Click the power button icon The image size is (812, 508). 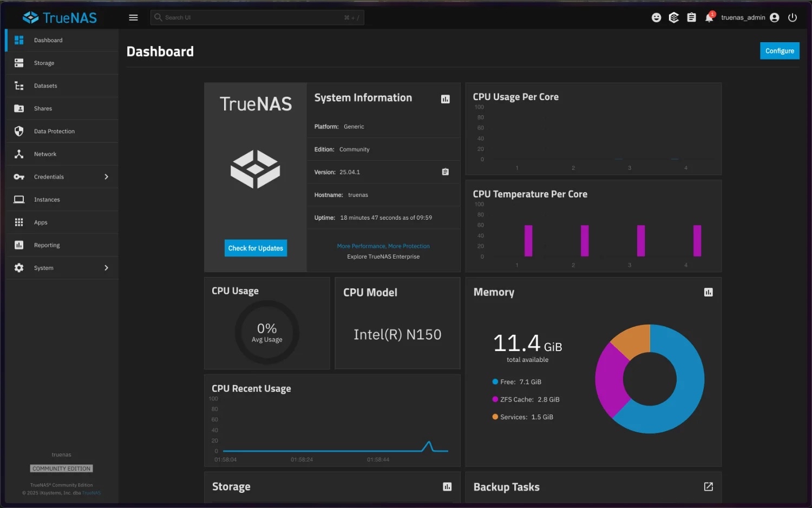click(x=793, y=17)
